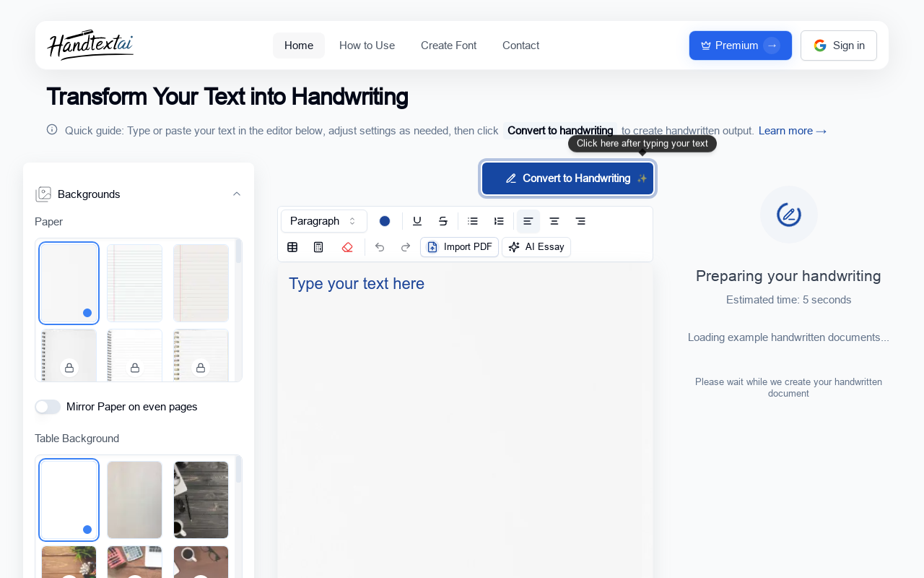
Task: Click the Premium button
Action: pos(741,46)
